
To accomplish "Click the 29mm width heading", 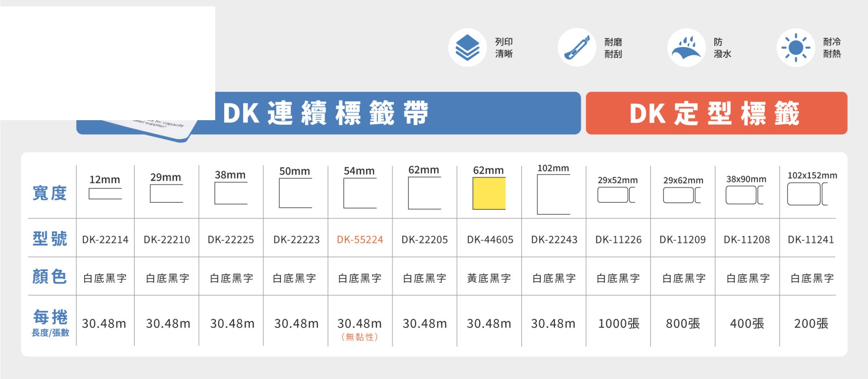I will 166,178.
